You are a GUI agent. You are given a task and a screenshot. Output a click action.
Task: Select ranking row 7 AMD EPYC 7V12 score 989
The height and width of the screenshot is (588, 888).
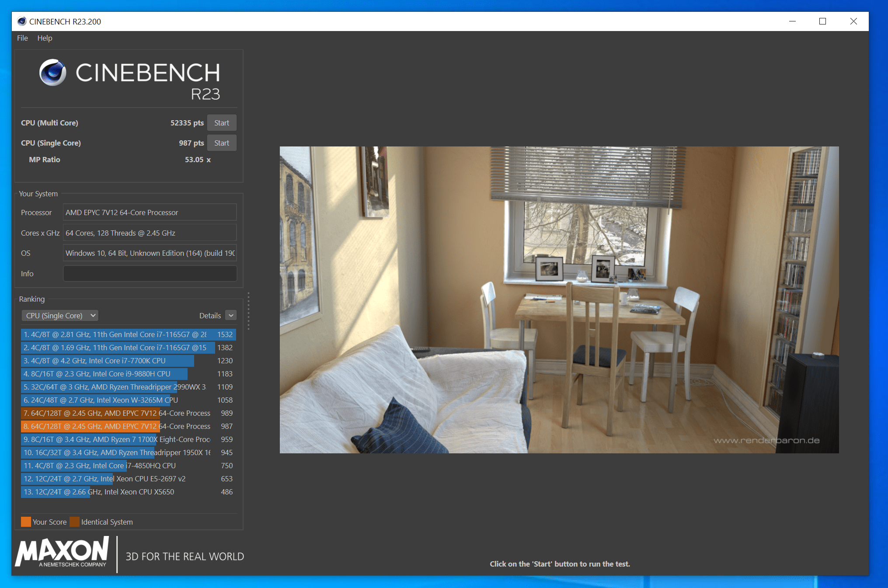point(129,413)
